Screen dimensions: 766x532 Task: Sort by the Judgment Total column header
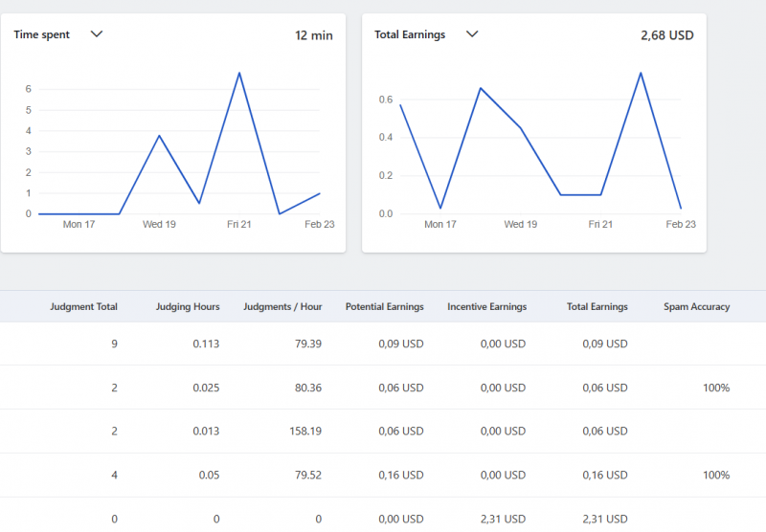(x=83, y=307)
